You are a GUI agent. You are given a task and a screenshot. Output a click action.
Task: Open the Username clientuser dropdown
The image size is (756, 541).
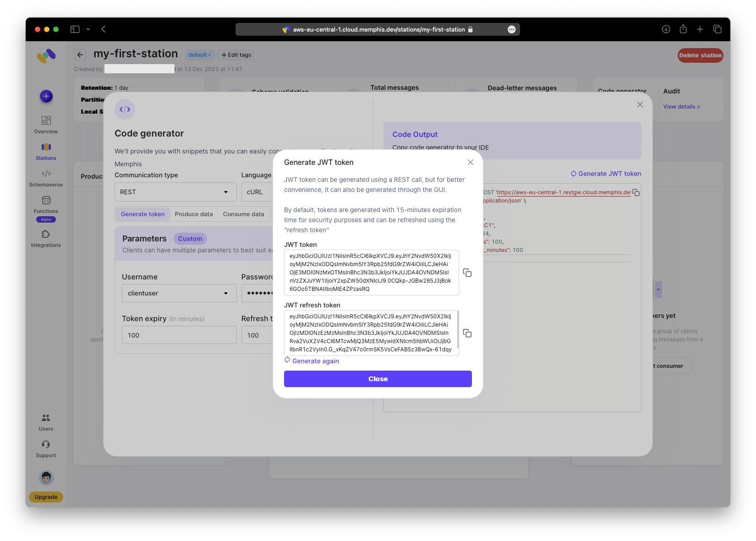tap(179, 293)
